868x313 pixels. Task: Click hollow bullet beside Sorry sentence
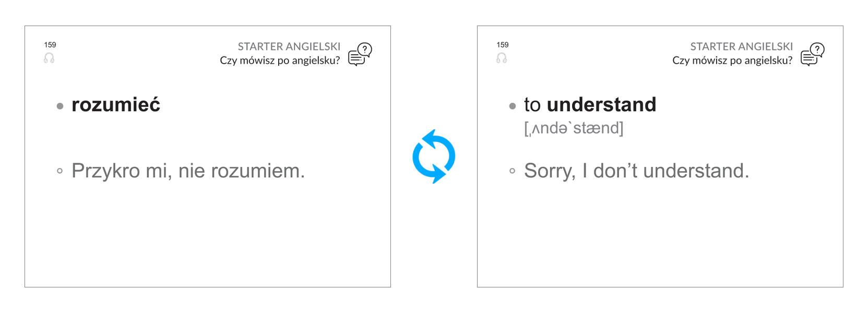tap(513, 171)
